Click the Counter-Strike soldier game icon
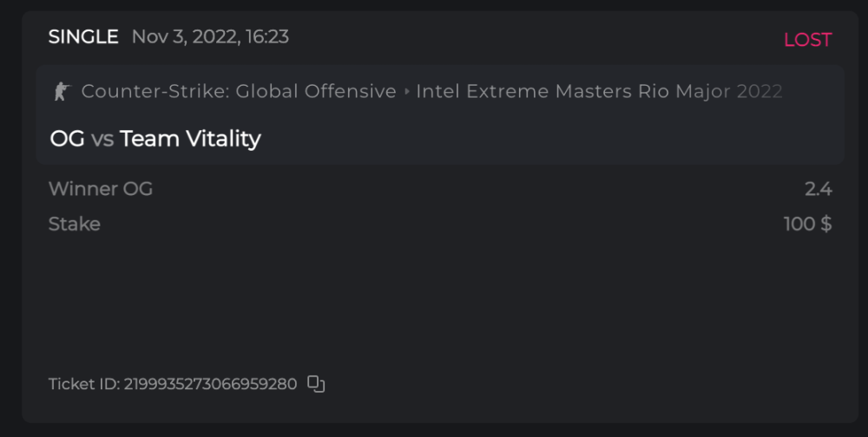The width and height of the screenshot is (868, 437). click(x=60, y=91)
